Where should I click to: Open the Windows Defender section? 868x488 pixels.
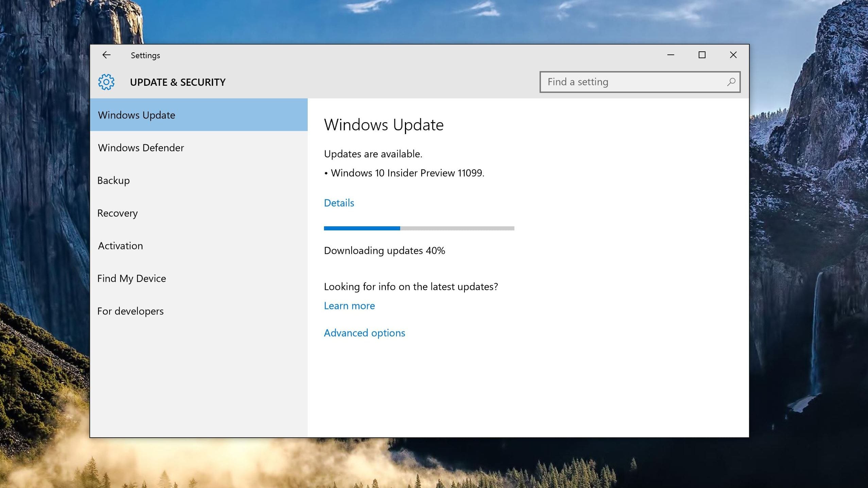pos(141,148)
